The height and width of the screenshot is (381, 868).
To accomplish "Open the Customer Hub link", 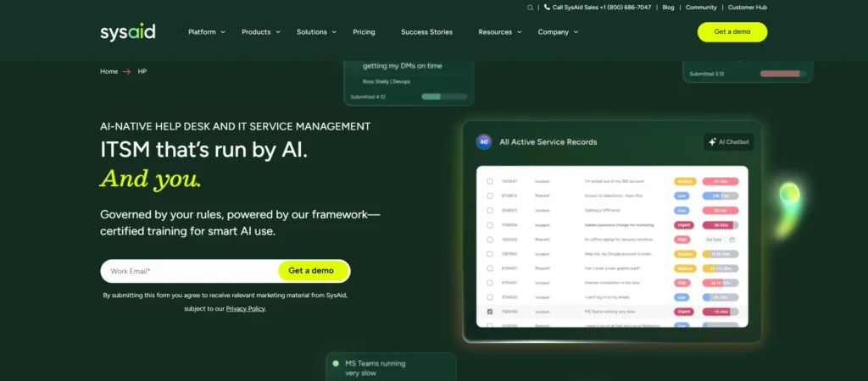I will point(748,8).
